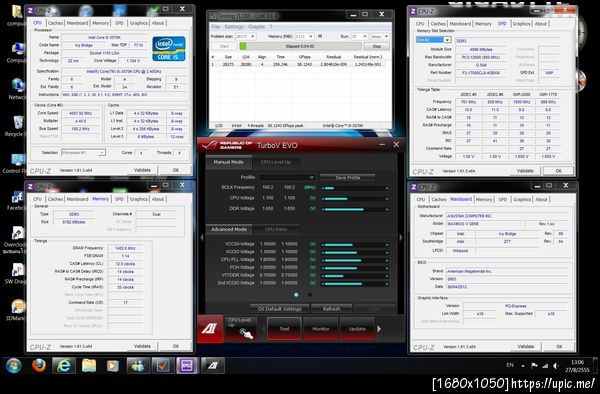Click the network signal icon in system tray
This screenshot has width=600, height=394.
coord(545,366)
